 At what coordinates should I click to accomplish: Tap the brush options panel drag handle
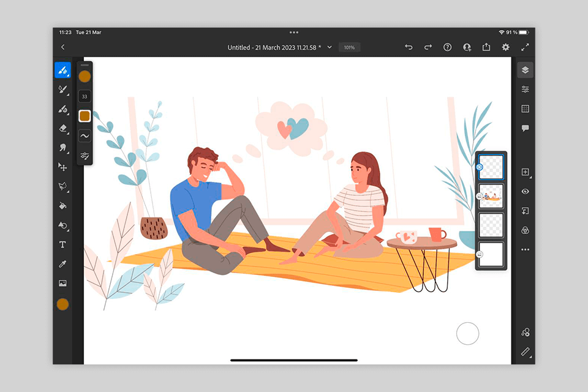click(85, 66)
